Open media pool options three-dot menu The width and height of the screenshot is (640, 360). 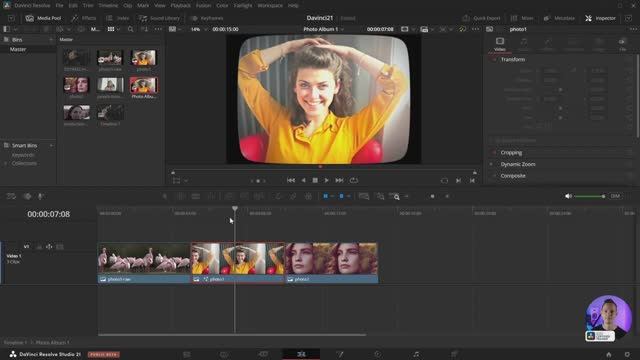point(158,29)
